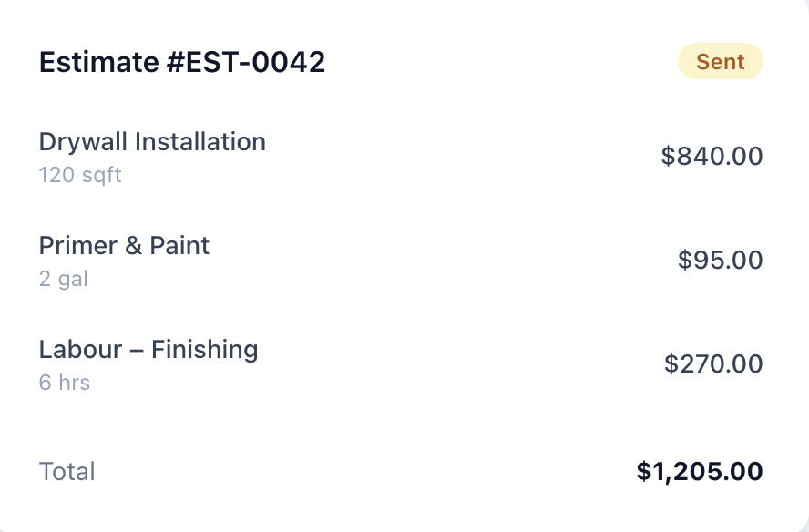This screenshot has height=532, width=809.
Task: Open the estimate titled EST-0042
Action: click(x=184, y=62)
